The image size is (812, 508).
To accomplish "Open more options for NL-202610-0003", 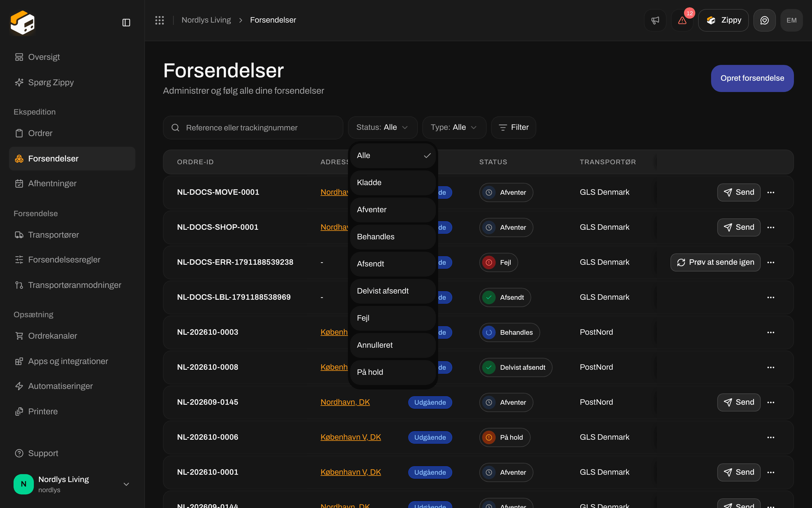I will (x=771, y=332).
